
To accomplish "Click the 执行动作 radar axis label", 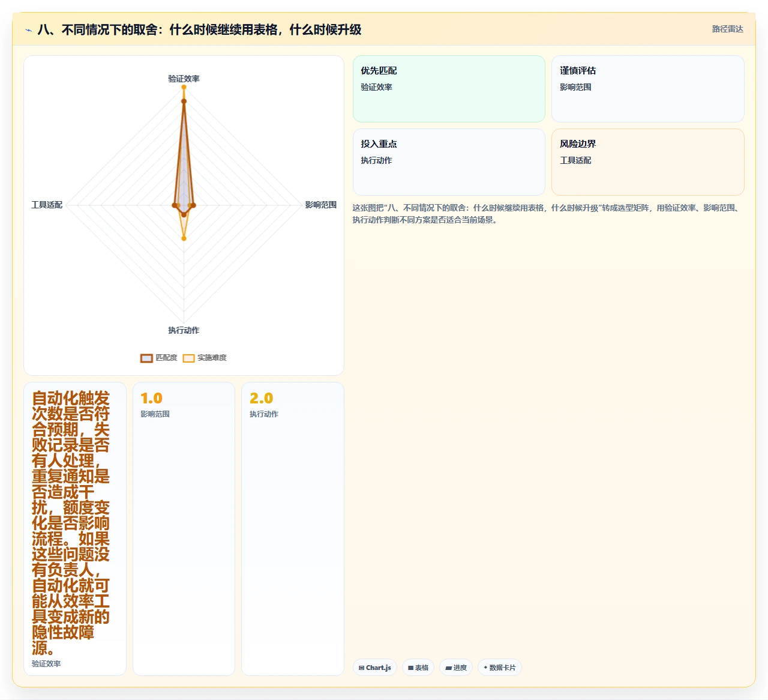I will (x=184, y=330).
